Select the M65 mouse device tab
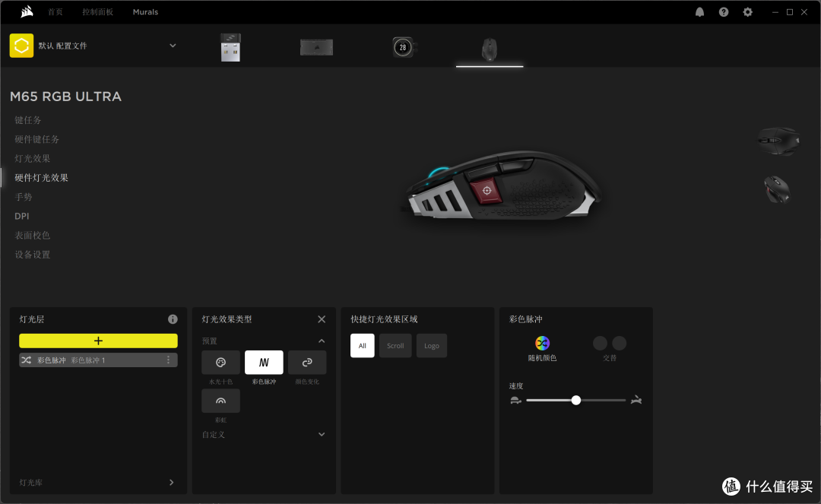The width and height of the screenshot is (821, 504). click(x=489, y=49)
